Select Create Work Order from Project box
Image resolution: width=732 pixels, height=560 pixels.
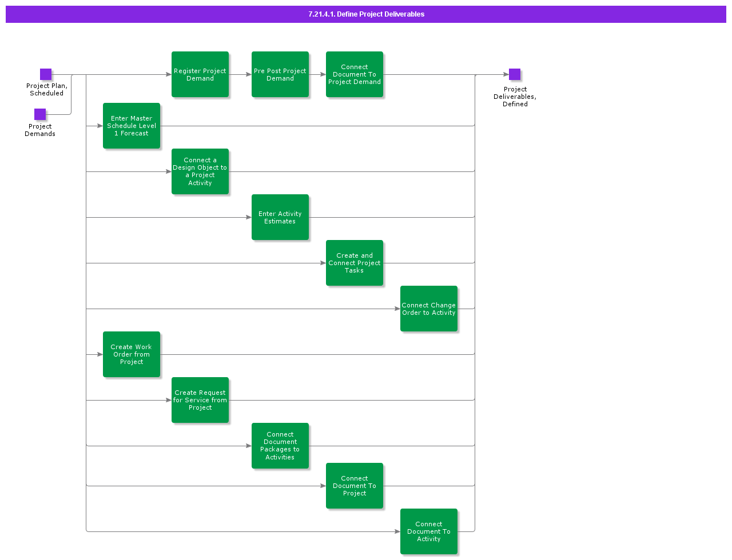(x=132, y=354)
